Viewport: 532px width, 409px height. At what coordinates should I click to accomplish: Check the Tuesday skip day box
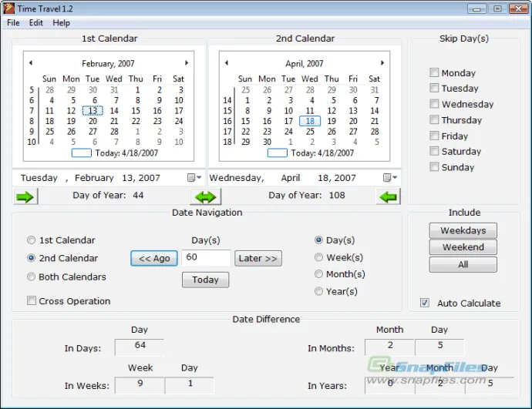tap(434, 88)
